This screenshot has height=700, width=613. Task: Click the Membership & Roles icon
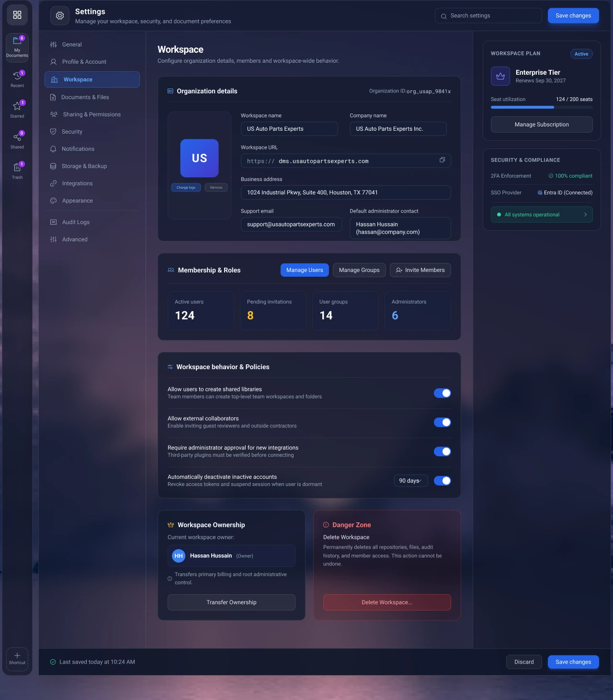171,270
